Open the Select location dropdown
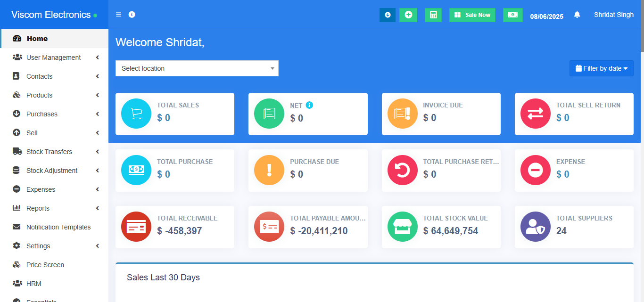The height and width of the screenshot is (302, 644). (197, 68)
